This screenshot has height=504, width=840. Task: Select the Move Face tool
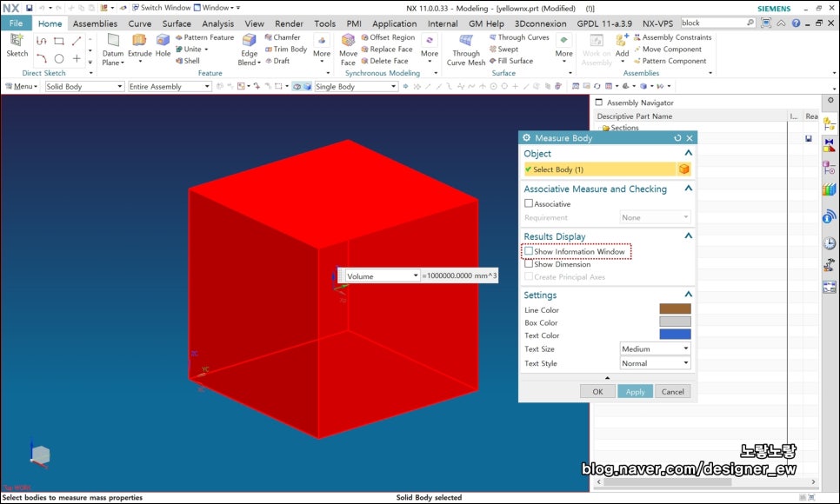[x=349, y=41]
